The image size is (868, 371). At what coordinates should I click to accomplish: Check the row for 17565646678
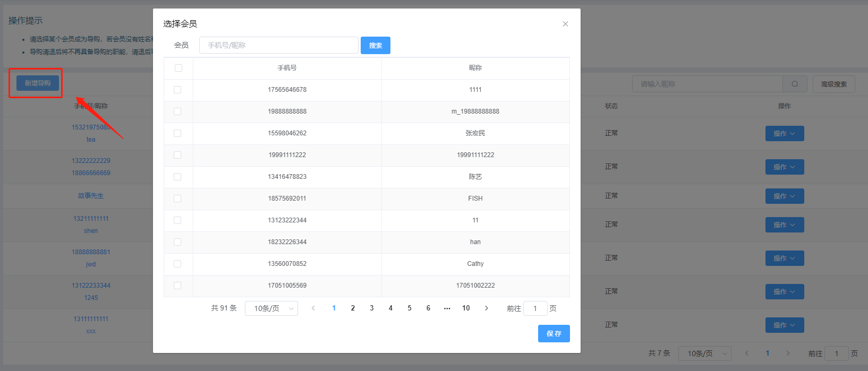pos(177,90)
